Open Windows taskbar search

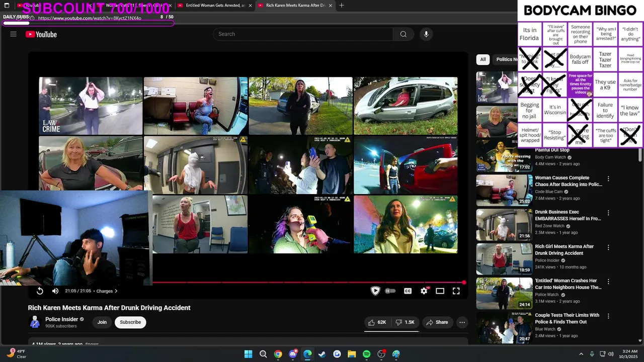click(x=263, y=354)
